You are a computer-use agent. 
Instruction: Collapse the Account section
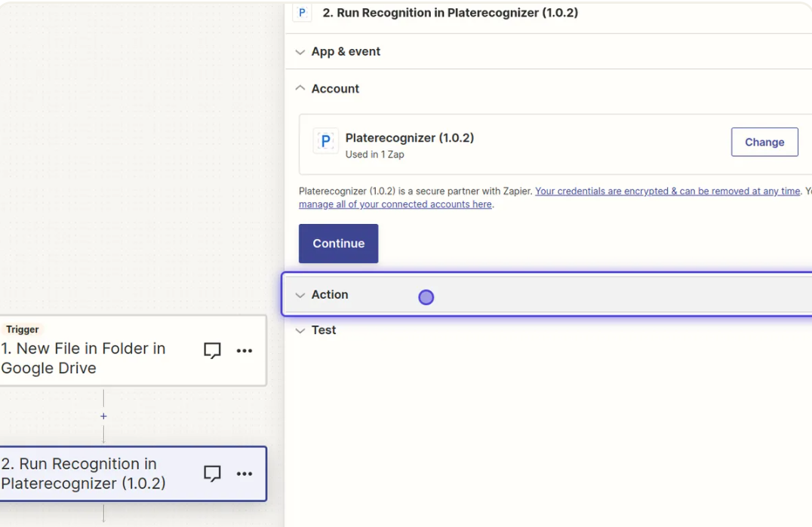[x=335, y=88]
